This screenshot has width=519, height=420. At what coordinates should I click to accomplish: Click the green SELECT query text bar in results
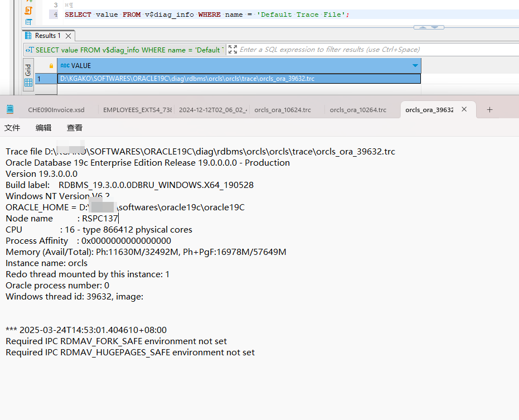tap(129, 50)
